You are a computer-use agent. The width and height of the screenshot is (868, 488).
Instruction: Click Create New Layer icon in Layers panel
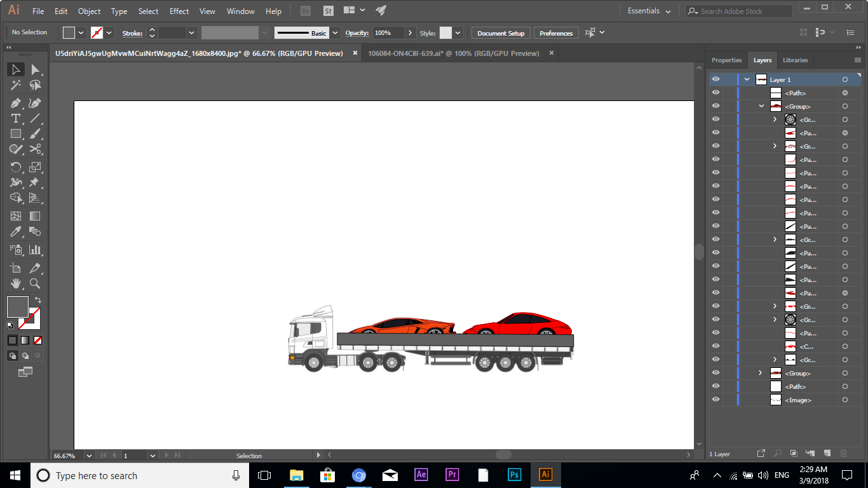click(827, 453)
